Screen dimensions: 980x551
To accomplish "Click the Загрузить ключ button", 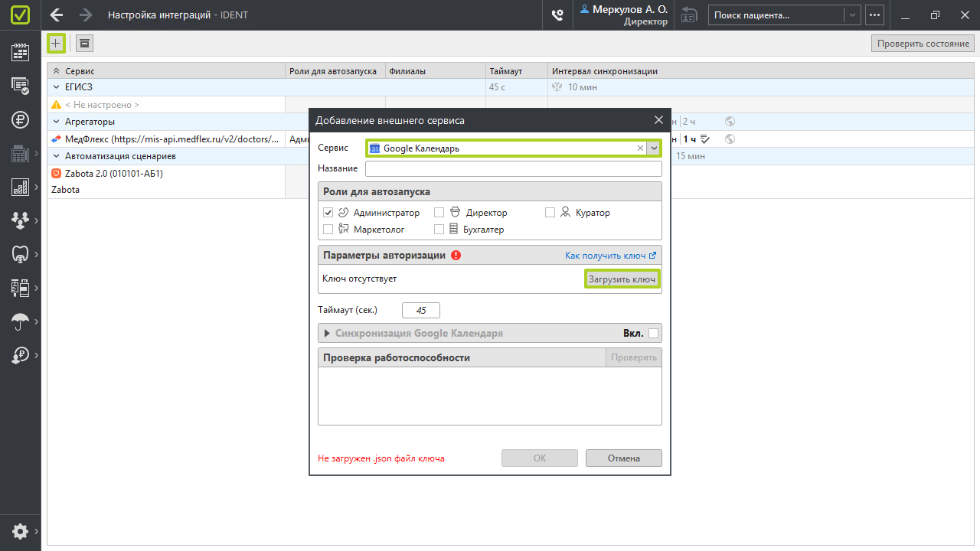I will click(622, 279).
